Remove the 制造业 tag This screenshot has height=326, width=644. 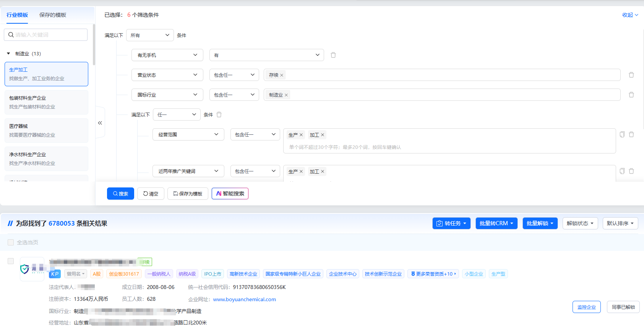click(x=286, y=95)
